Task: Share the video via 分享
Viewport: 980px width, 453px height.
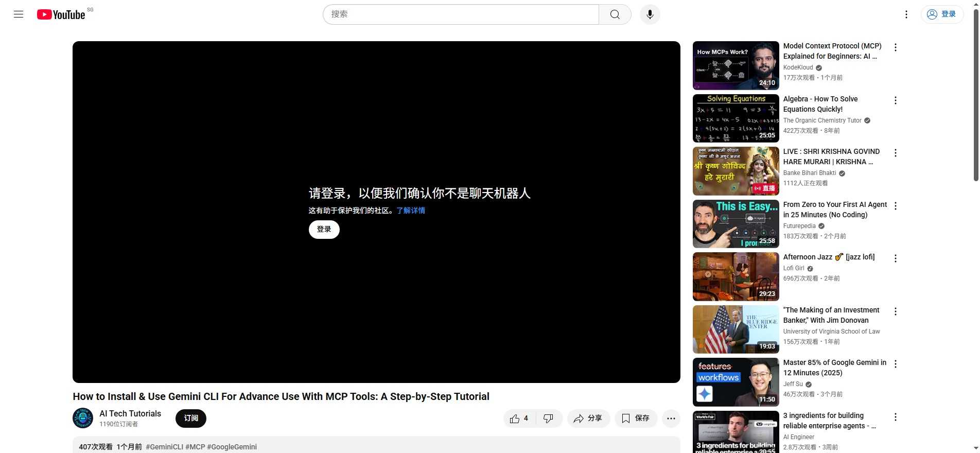Action: point(588,419)
